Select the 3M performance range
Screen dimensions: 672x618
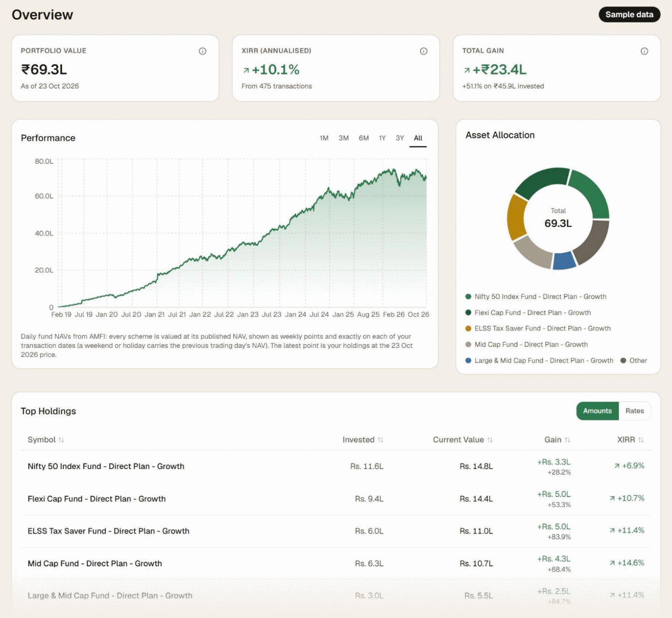click(344, 138)
